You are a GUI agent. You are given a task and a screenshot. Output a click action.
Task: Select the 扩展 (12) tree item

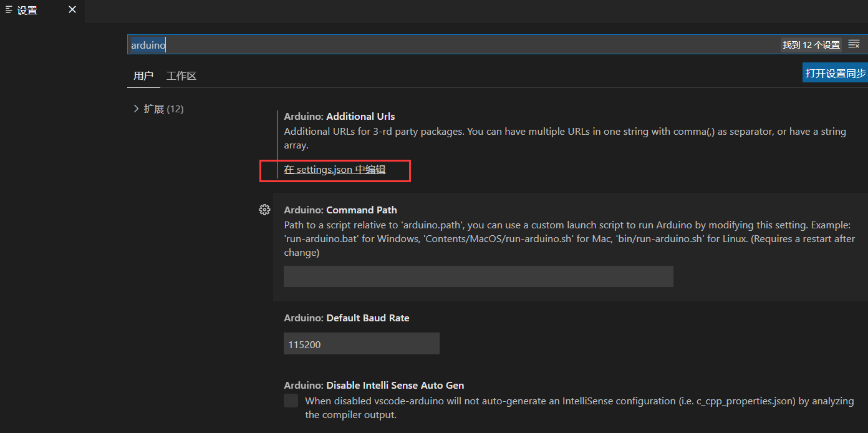[x=161, y=108]
